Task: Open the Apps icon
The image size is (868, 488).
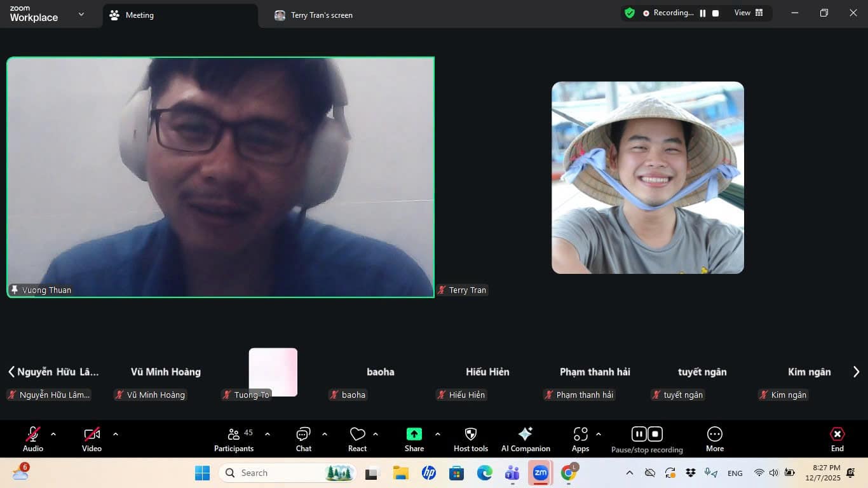Action: tap(580, 435)
